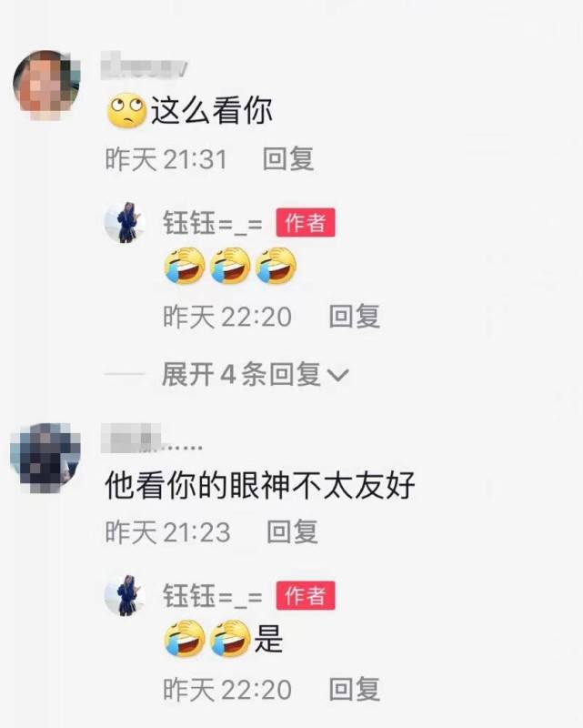Open the pixelated avatar of first commenter

pyautogui.click(x=46, y=85)
